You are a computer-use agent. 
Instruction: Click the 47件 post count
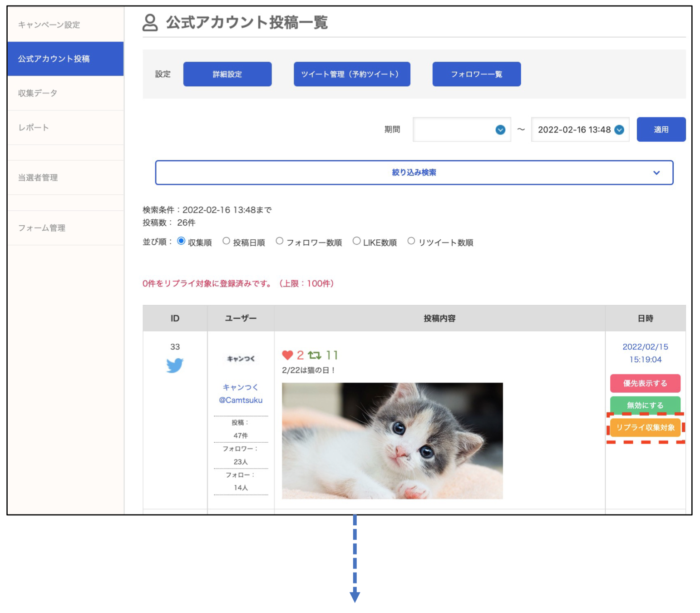241,435
